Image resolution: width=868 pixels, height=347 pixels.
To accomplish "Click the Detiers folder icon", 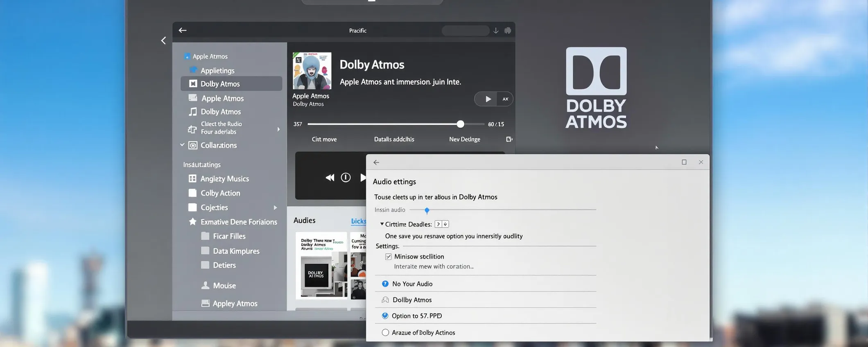I will click(206, 265).
